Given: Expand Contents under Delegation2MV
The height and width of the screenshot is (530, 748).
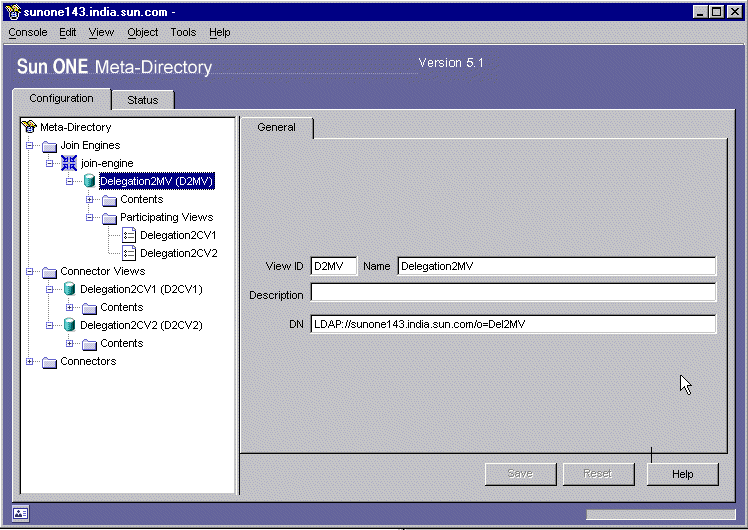Looking at the screenshot, I should click(90, 199).
